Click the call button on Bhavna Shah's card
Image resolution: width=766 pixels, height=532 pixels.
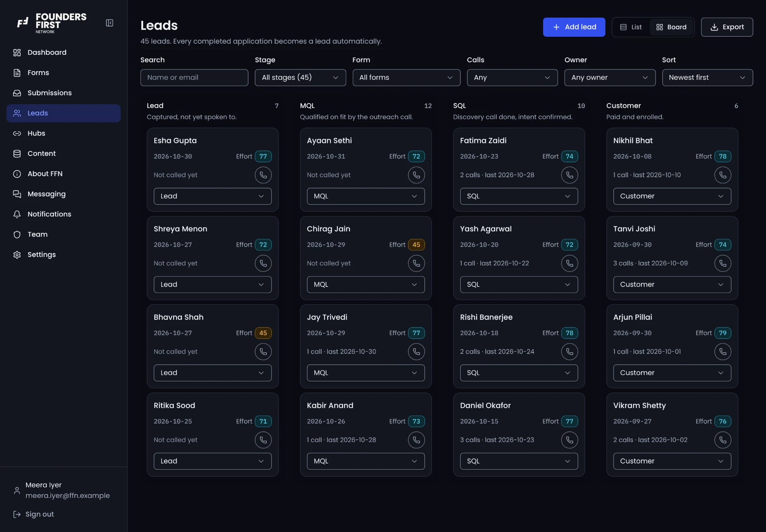pos(263,352)
